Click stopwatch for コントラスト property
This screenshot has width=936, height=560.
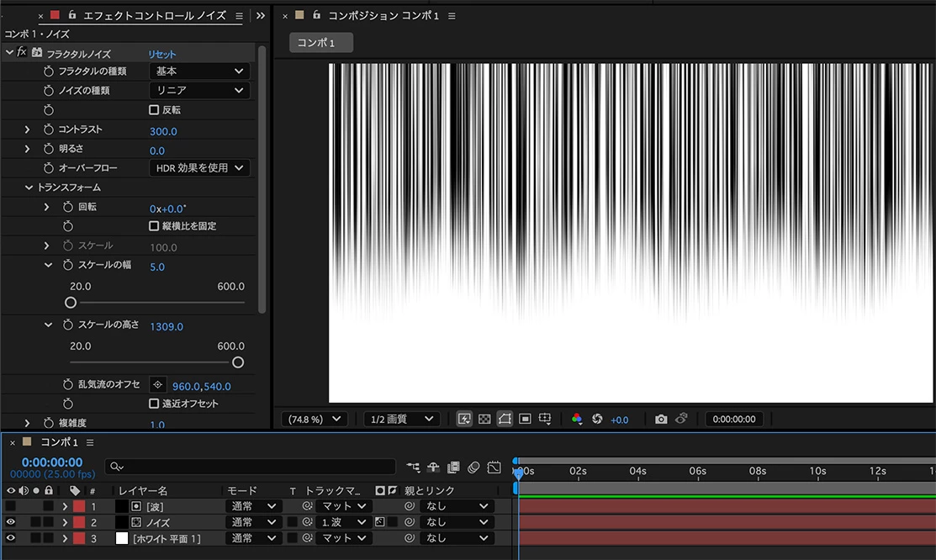pyautogui.click(x=49, y=129)
